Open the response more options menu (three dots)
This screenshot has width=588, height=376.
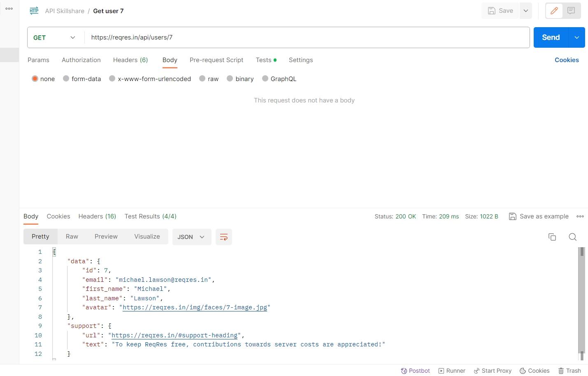(580, 216)
